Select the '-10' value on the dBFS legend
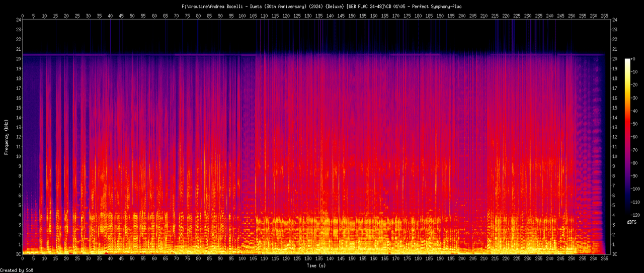The image size is (644, 273). pos(635,72)
